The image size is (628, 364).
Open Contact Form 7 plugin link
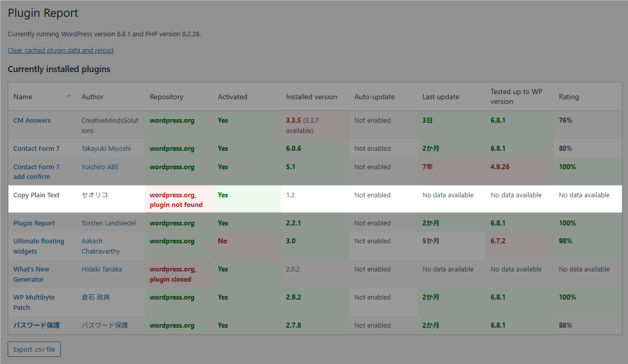coord(36,148)
